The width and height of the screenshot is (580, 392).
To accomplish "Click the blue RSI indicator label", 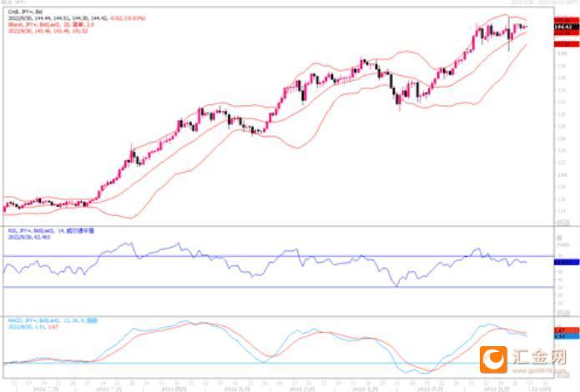I will point(51,231).
